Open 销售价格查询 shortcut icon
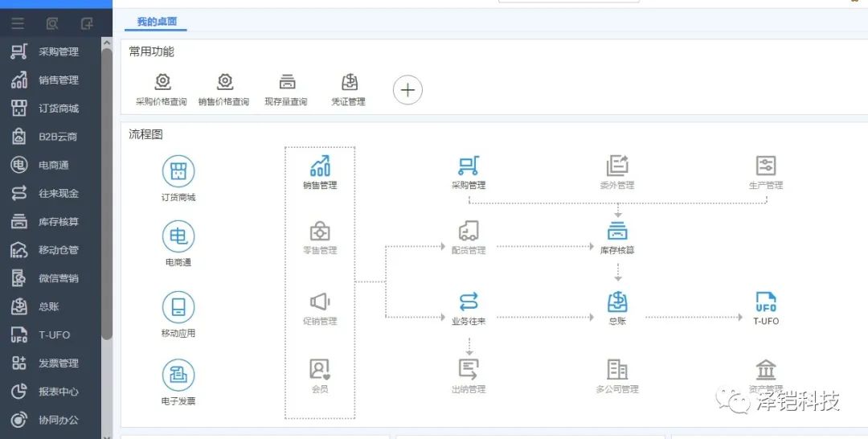 click(224, 82)
